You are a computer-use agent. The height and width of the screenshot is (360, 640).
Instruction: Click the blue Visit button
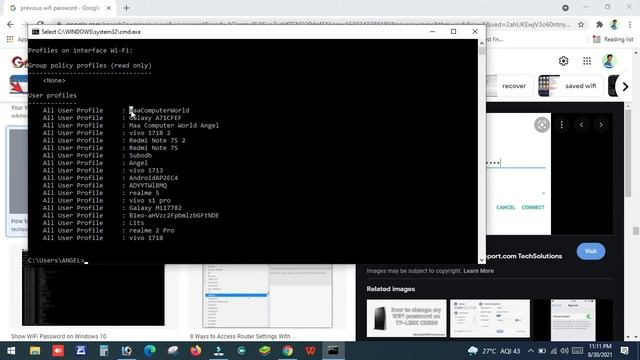[x=591, y=251]
